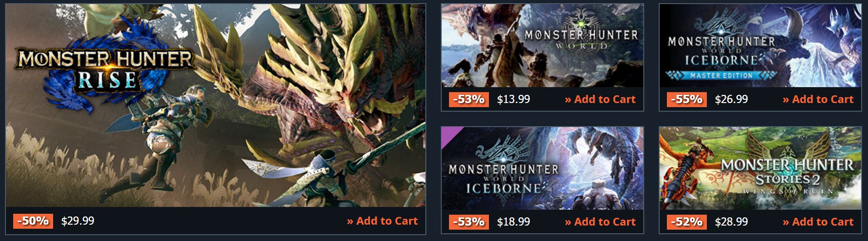Screen dimensions: 868x241
Task: Click the -52% discount badge
Action: tap(687, 222)
